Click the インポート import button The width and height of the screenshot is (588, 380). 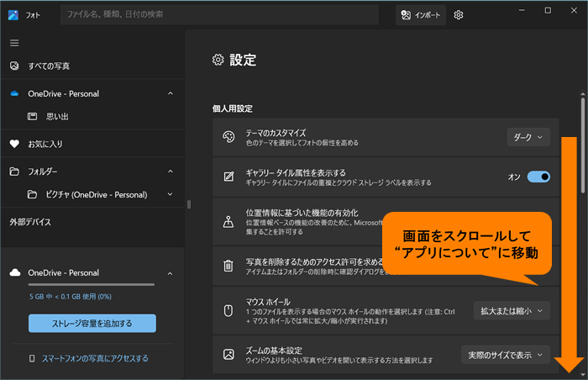pos(421,15)
